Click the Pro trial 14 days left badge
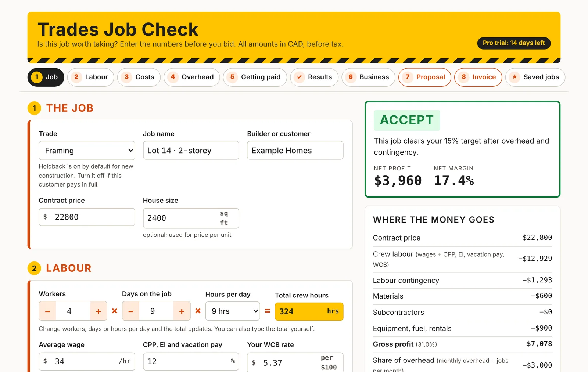 pyautogui.click(x=514, y=43)
